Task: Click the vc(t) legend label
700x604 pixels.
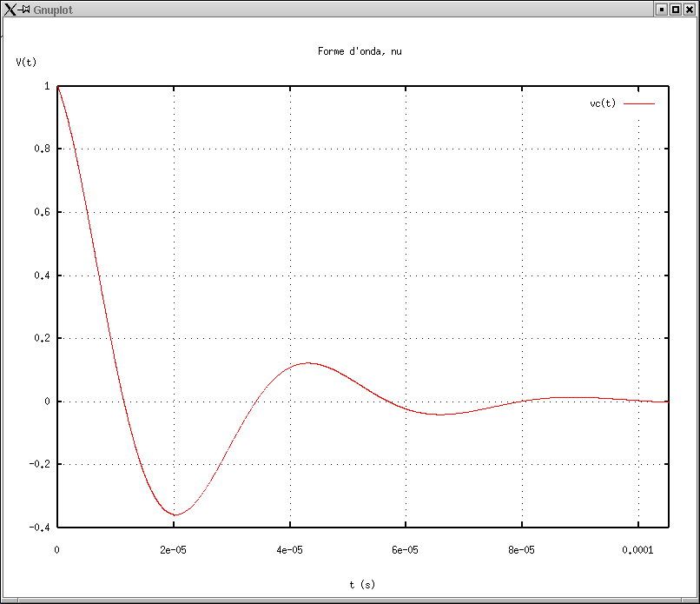Action: (602, 103)
